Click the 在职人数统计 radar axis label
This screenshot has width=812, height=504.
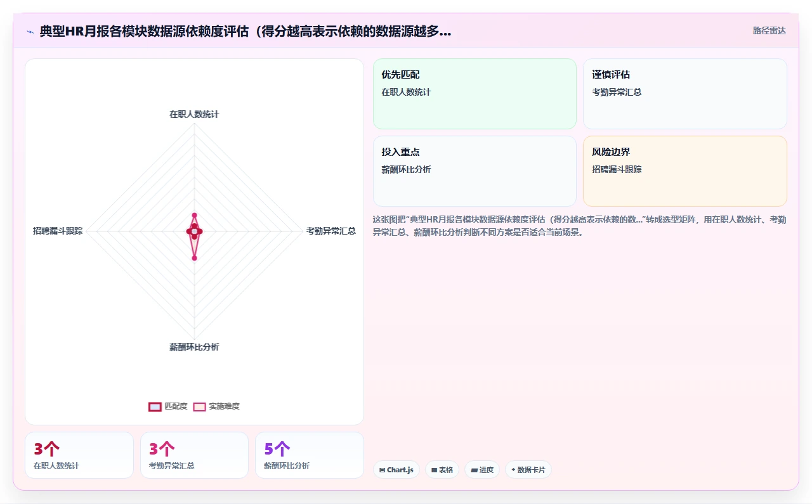point(194,114)
